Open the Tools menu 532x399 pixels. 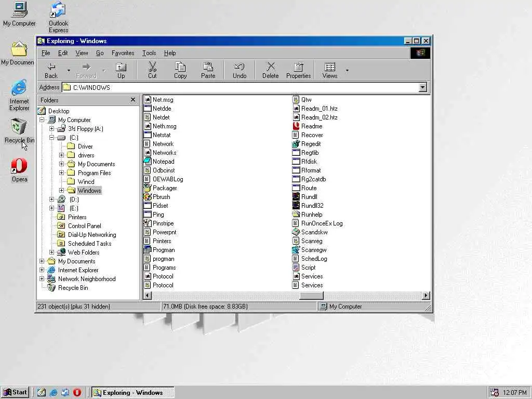149,53
